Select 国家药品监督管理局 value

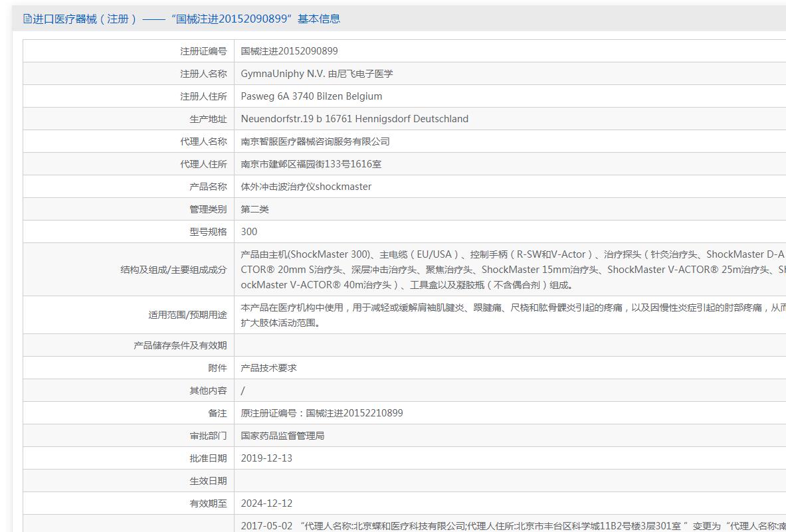pyautogui.click(x=283, y=436)
